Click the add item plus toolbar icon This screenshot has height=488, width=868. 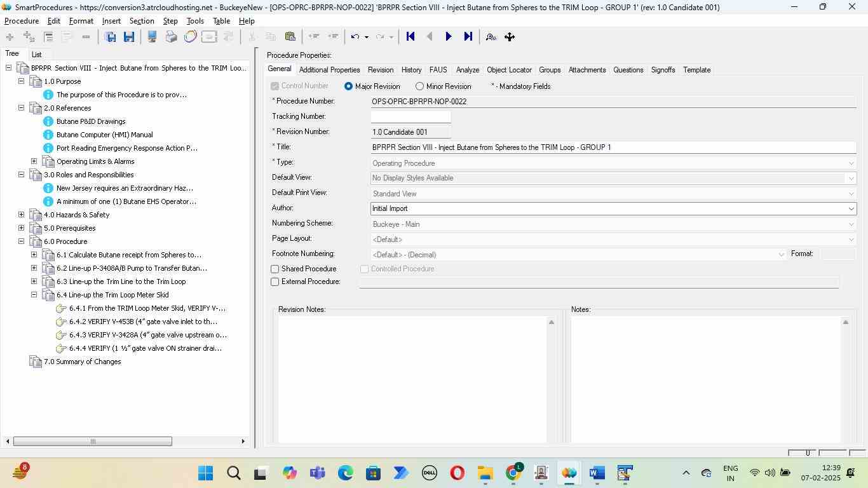(x=10, y=37)
